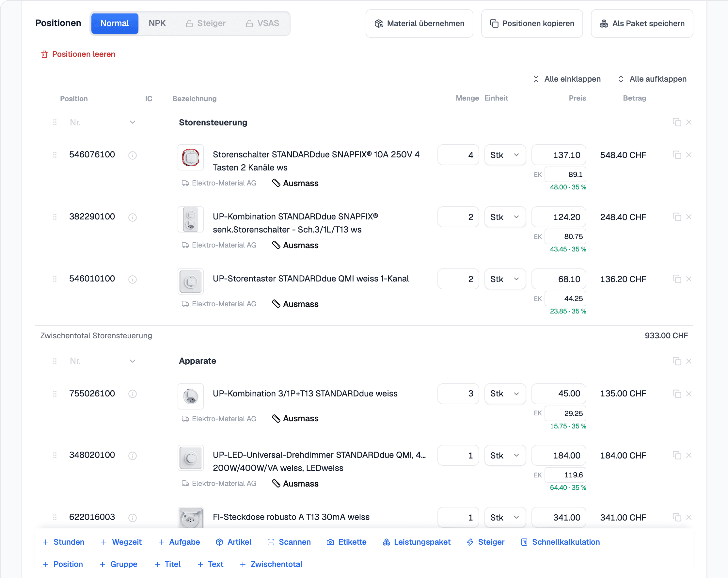Viewport: 728px width, 578px height.
Task: Expand the Storensteuerung Nr. chevron
Action: [132, 122]
